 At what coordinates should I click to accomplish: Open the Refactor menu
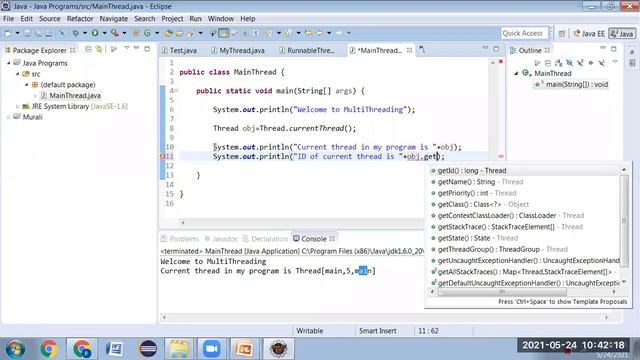click(80, 19)
